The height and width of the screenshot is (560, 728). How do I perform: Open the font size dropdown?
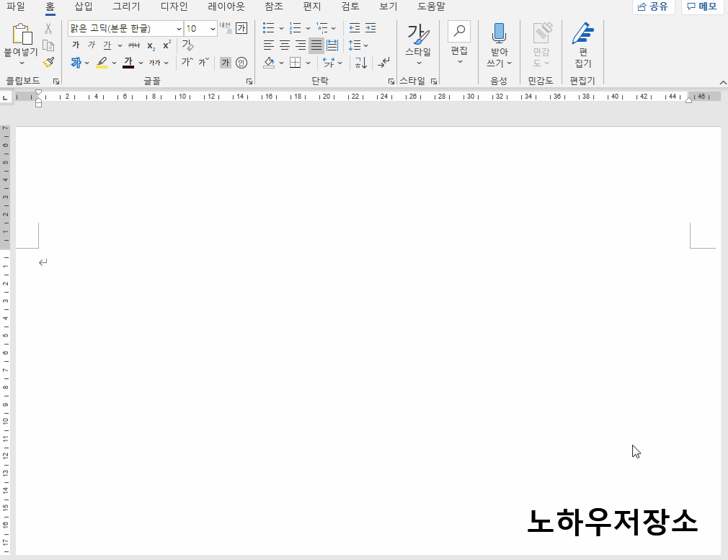click(x=213, y=29)
